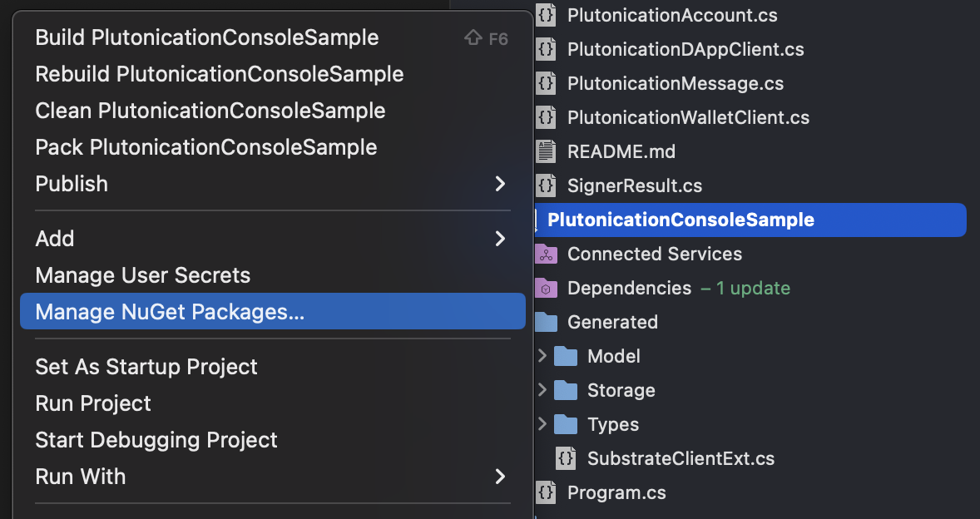Screen dimensions: 980x519
Task: Click Set As Startup Project
Action: (146, 367)
